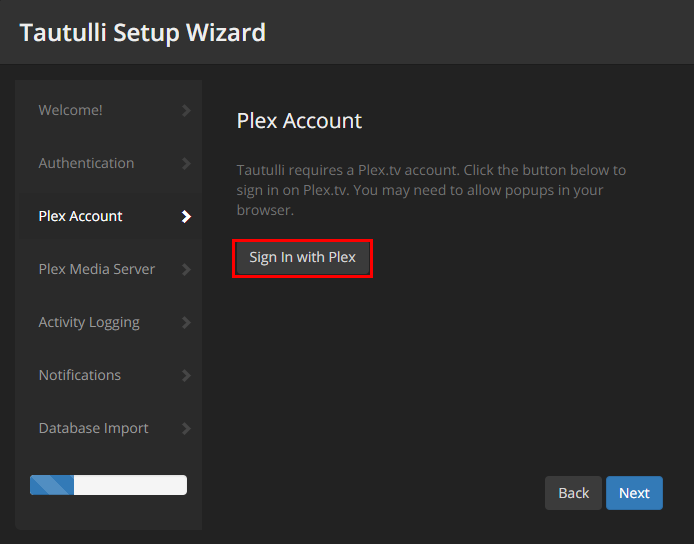Switch to the Notifications step
Viewport: 694px width, 544px height.
[x=80, y=375]
